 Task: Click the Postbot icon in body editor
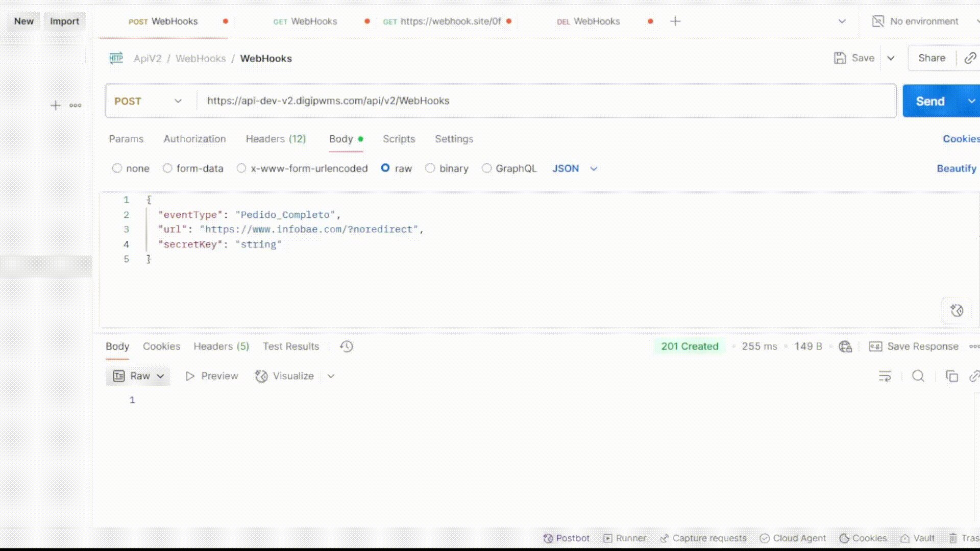point(957,310)
